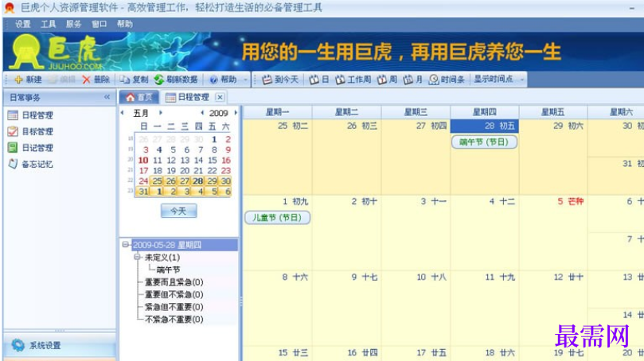Click the 复制 (Copy) toolbar button

tap(135, 80)
